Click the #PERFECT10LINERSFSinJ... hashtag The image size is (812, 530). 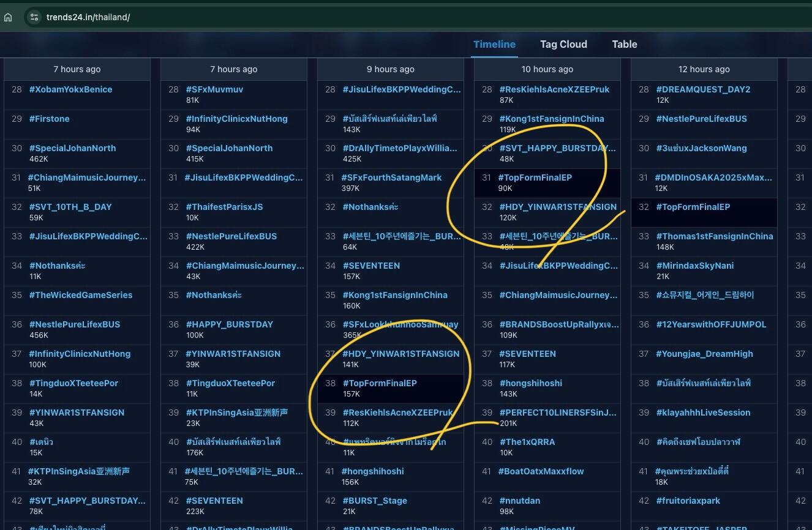coord(558,412)
